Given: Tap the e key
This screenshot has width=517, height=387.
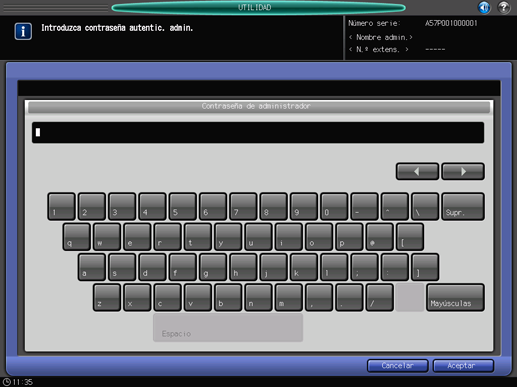Looking at the screenshot, I should (x=137, y=237).
